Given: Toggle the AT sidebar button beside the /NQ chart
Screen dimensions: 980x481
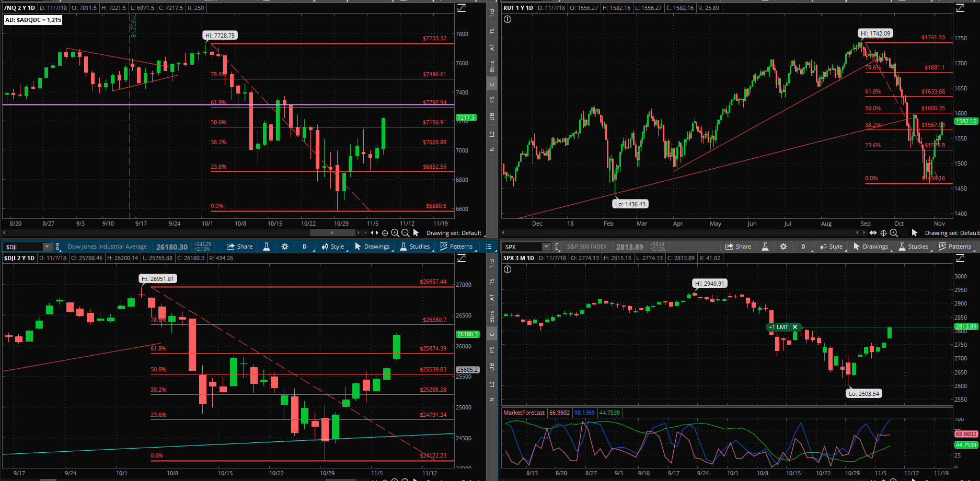Looking at the screenshot, I should (492, 48).
